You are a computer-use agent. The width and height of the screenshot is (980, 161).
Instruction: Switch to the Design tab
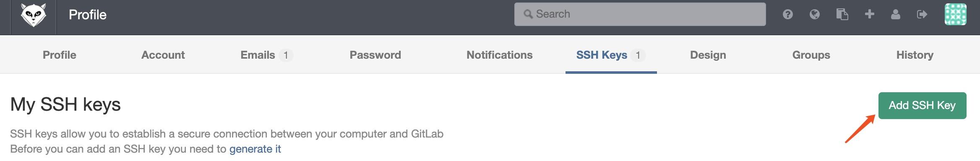(x=708, y=55)
